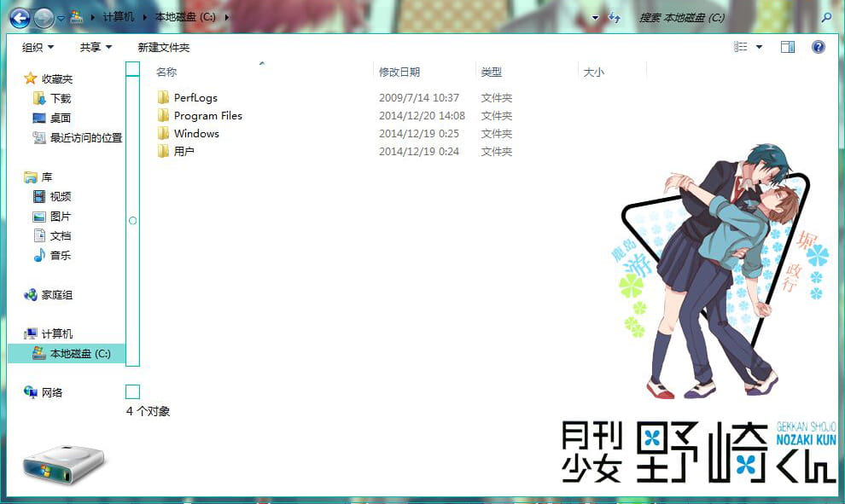Open the 共享 dropdown menu
The image size is (845, 504).
tap(94, 47)
